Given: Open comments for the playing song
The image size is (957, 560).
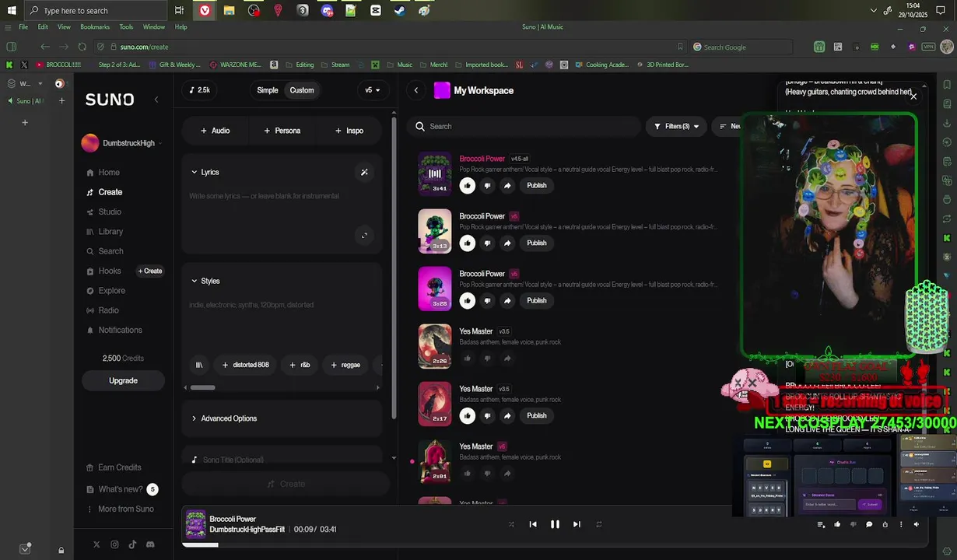Looking at the screenshot, I should (x=869, y=524).
